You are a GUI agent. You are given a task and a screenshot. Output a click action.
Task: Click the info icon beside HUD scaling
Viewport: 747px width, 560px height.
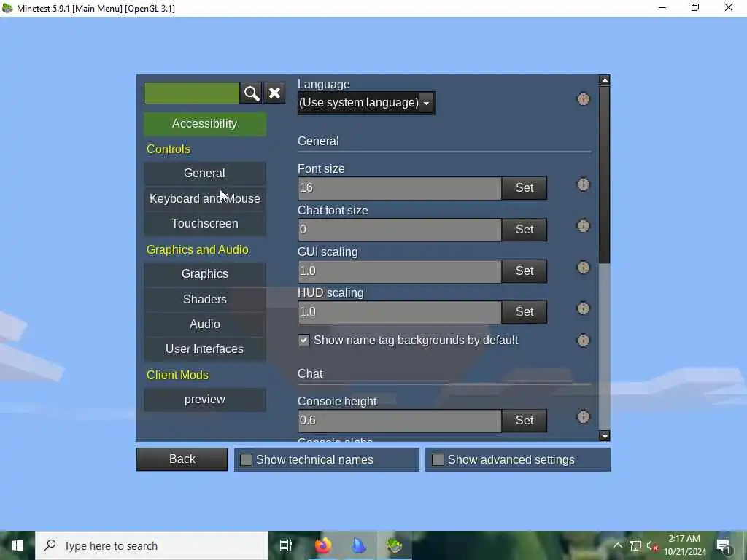(583, 308)
